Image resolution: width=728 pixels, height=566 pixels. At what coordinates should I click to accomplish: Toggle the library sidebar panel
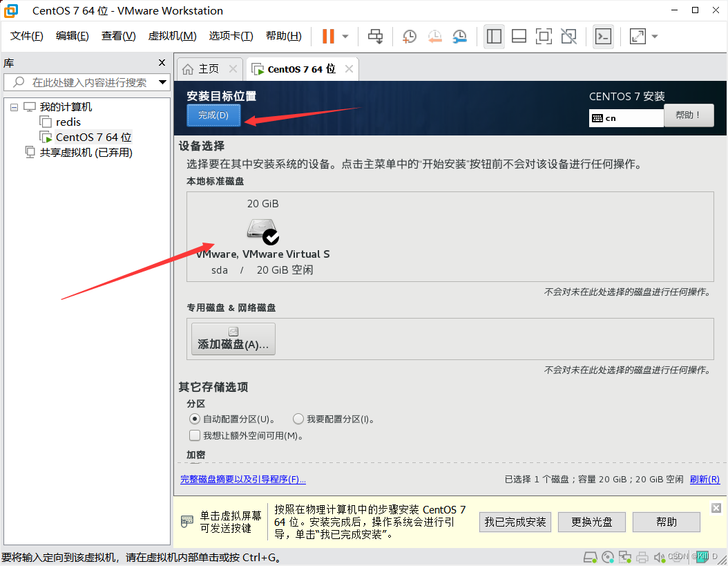(x=494, y=36)
